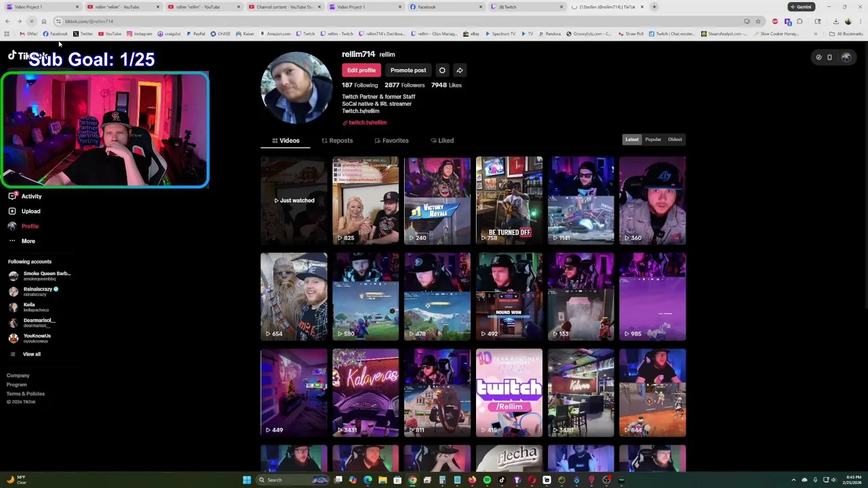Switch to the Liked tab
Viewport: 868px width, 488px height.
pos(442,140)
